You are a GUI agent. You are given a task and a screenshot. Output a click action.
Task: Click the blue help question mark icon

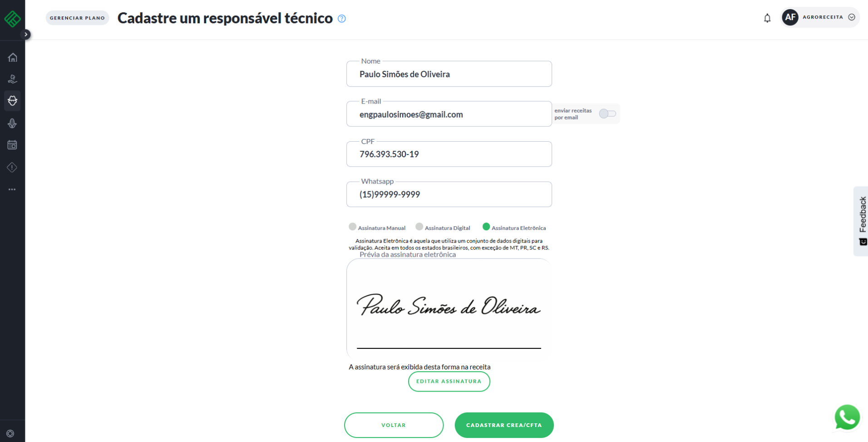pos(342,19)
